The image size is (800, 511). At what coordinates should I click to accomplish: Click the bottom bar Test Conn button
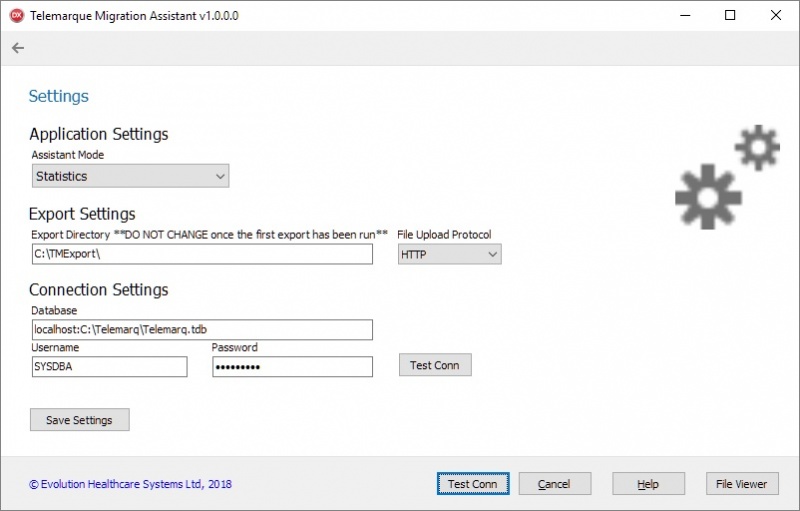pos(473,484)
